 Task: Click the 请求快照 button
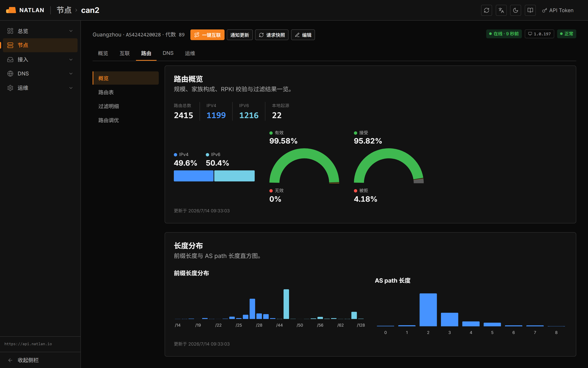tap(272, 35)
